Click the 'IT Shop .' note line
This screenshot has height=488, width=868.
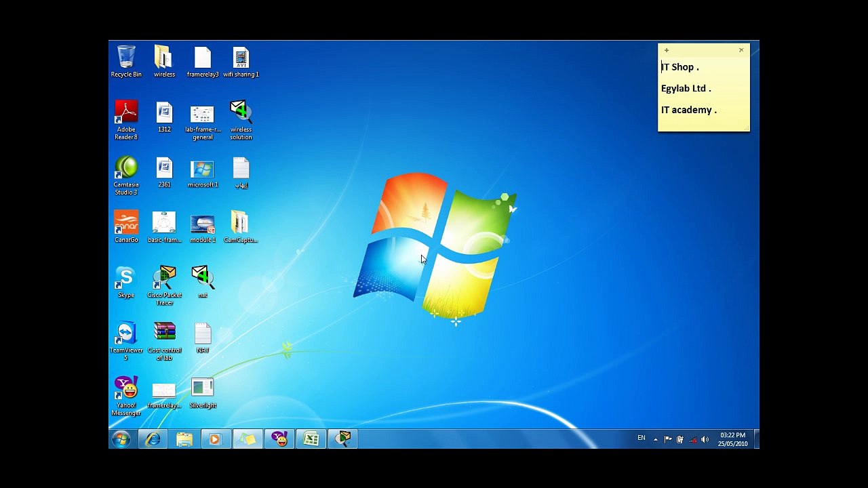[x=680, y=67]
